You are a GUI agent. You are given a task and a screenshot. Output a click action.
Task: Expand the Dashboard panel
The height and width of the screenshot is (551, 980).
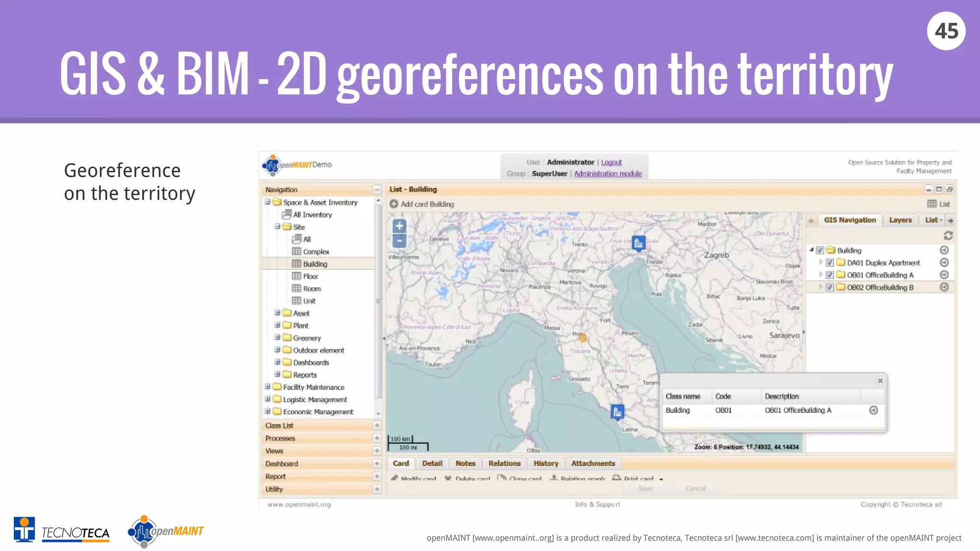377,463
